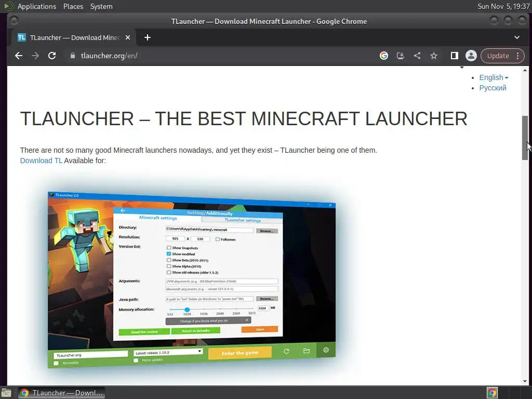
Task: Click the TLauncher settings screenshot image
Action: (192, 280)
